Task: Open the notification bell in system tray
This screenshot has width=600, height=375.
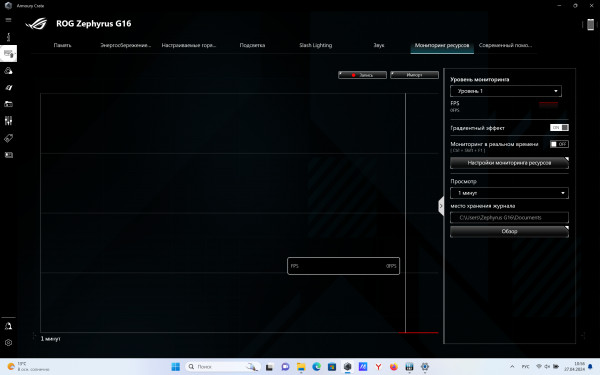Action: click(590, 367)
